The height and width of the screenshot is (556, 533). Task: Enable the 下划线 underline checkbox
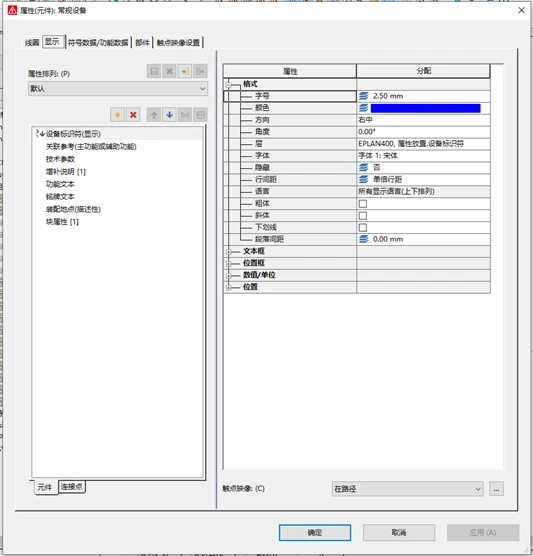click(363, 227)
